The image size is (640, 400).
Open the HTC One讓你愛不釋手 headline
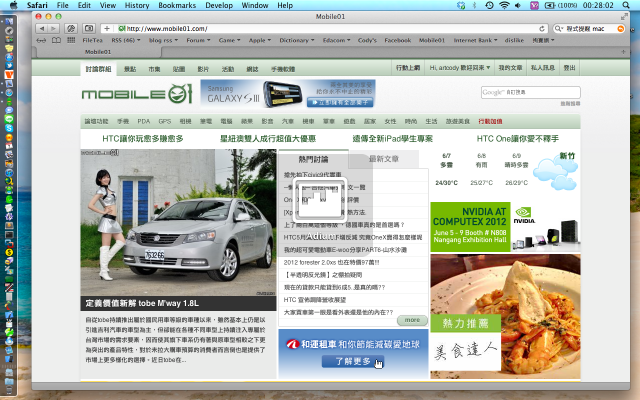point(518,139)
